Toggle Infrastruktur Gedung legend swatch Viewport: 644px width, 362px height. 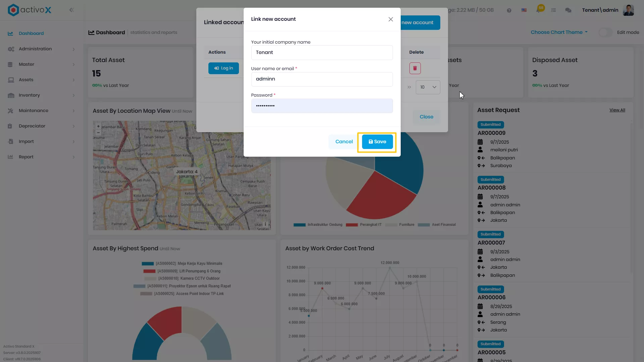(299, 225)
